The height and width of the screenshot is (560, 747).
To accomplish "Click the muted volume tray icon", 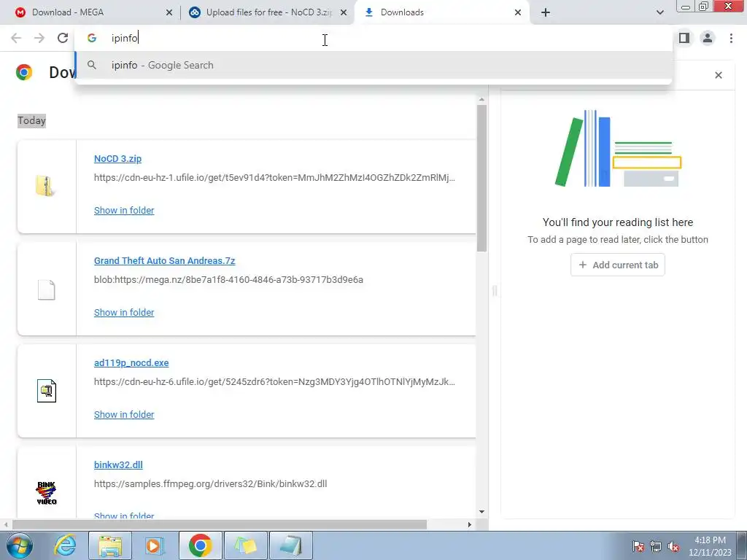I will click(x=673, y=546).
